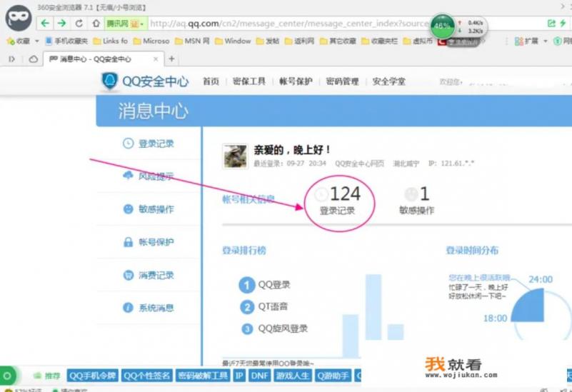Viewport: 572px width, 392px height.
Task: Click the share icon in address bar
Action: 551,24
